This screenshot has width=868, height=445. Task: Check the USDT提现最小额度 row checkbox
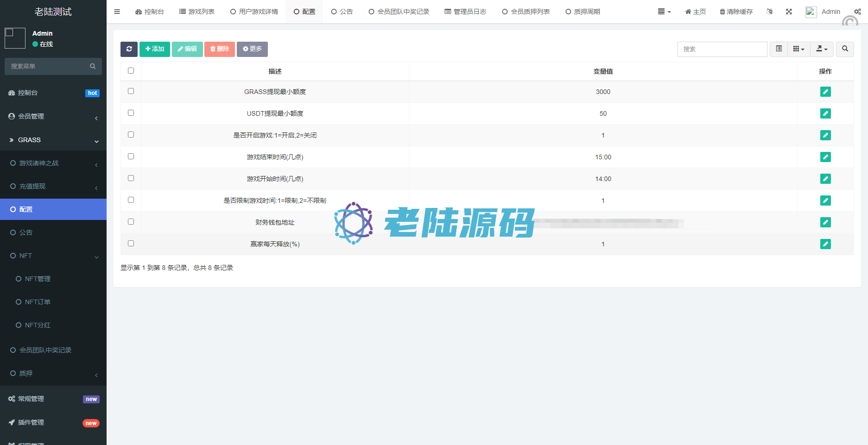tap(131, 113)
